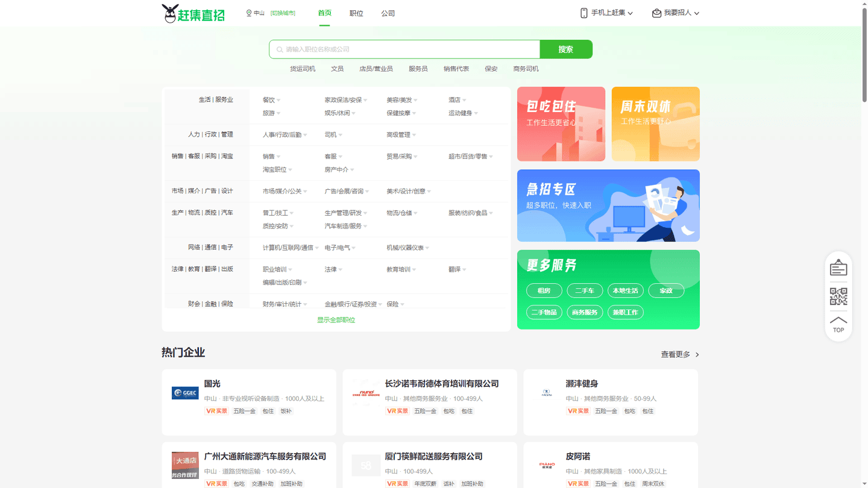Viewport: 868px width, 488px height.
Task: Select the 货运司机 hot keyword
Action: [303, 69]
